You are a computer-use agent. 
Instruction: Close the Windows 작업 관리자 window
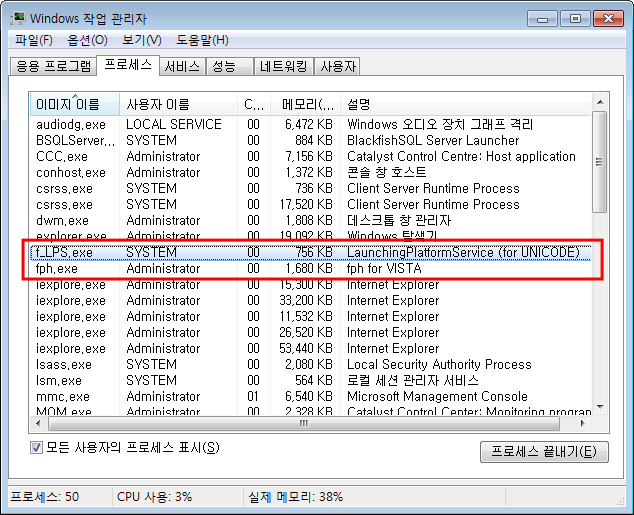click(x=608, y=19)
